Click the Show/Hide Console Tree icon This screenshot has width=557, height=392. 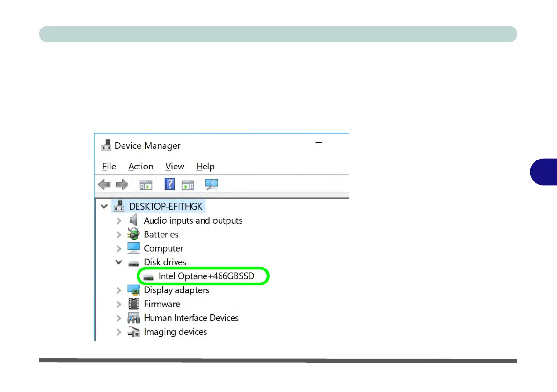[x=146, y=185]
